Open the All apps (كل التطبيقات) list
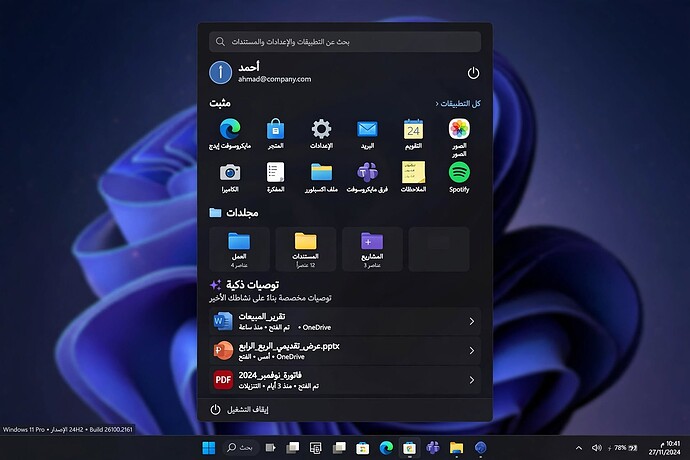The height and width of the screenshot is (460, 690). (x=458, y=103)
